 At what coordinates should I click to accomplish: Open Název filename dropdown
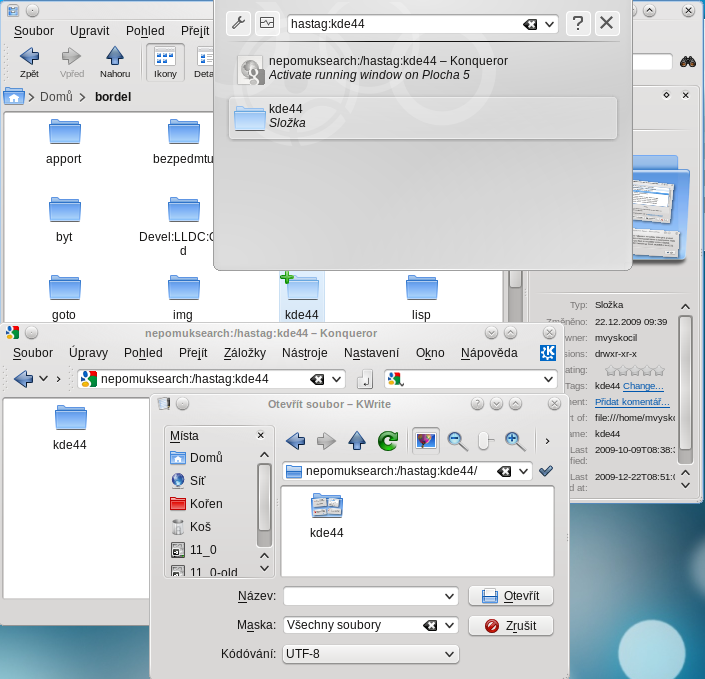tap(449, 596)
